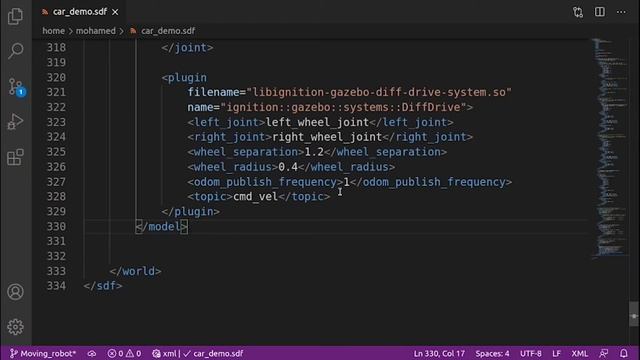Viewport: 640px width, 360px height.
Task: Click the odom_publish_frequency value 1
Action: click(x=347, y=182)
